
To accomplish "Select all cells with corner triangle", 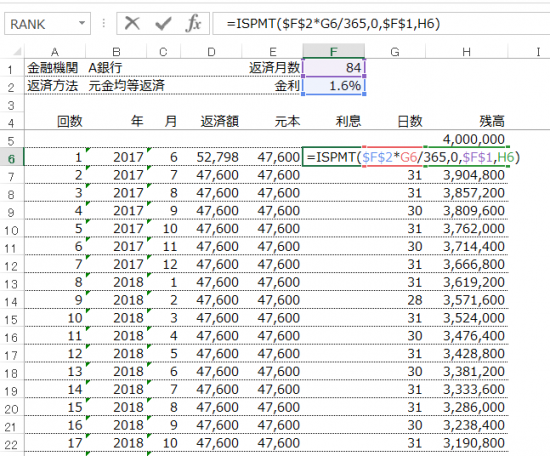I will [17, 52].
